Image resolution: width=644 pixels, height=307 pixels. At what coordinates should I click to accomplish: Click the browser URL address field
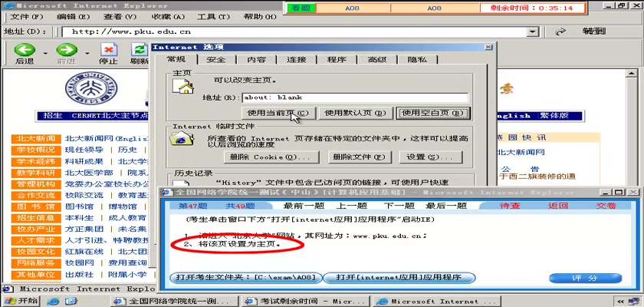(x=294, y=31)
